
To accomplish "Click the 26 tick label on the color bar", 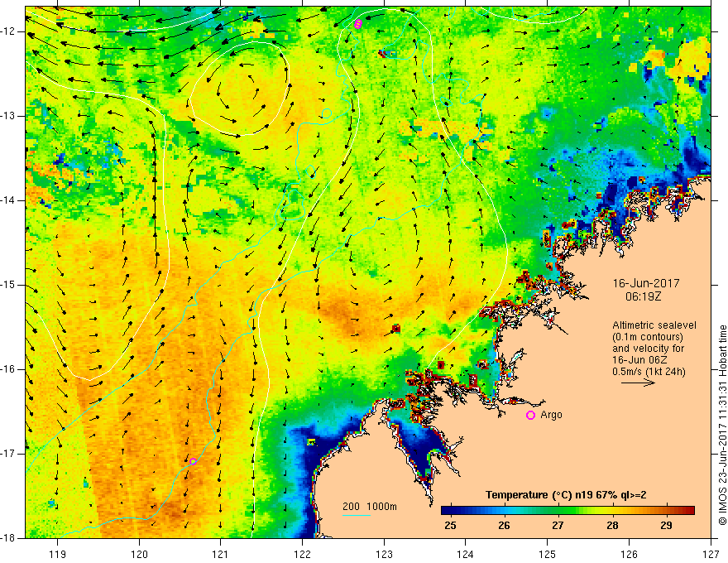I will tap(504, 526).
